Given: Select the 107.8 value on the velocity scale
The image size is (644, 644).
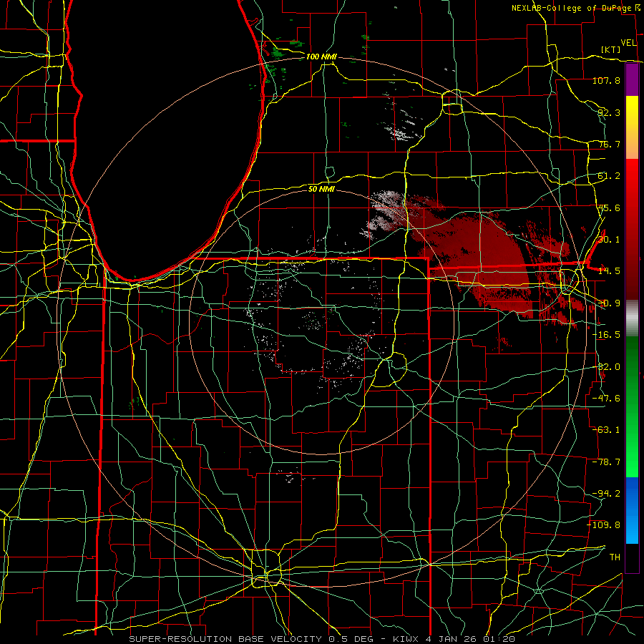Looking at the screenshot, I should [606, 80].
